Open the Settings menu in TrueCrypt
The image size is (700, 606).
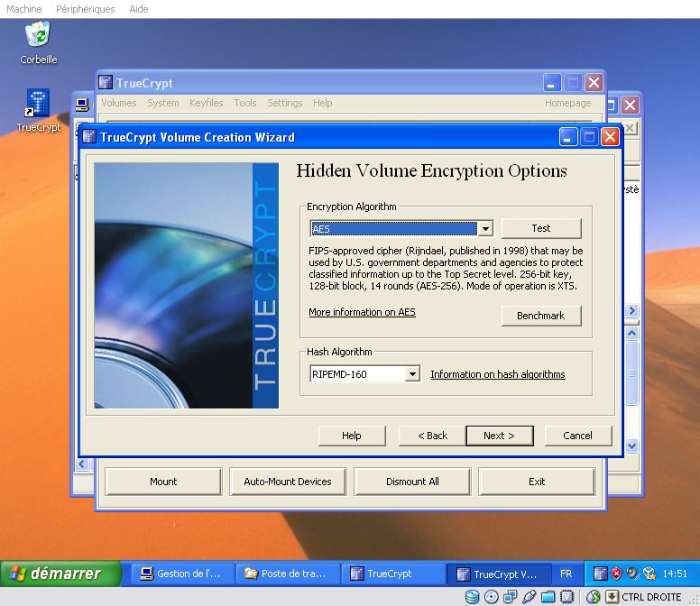(x=285, y=103)
